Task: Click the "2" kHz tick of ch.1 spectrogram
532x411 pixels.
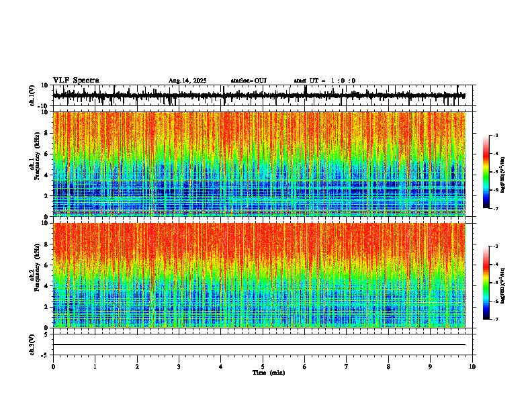Action: pyautogui.click(x=46, y=196)
